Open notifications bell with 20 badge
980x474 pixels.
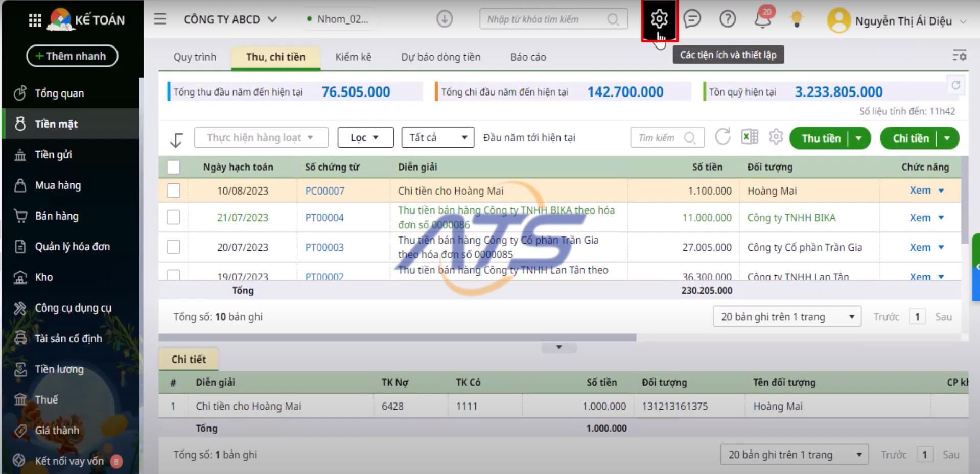coord(762,19)
